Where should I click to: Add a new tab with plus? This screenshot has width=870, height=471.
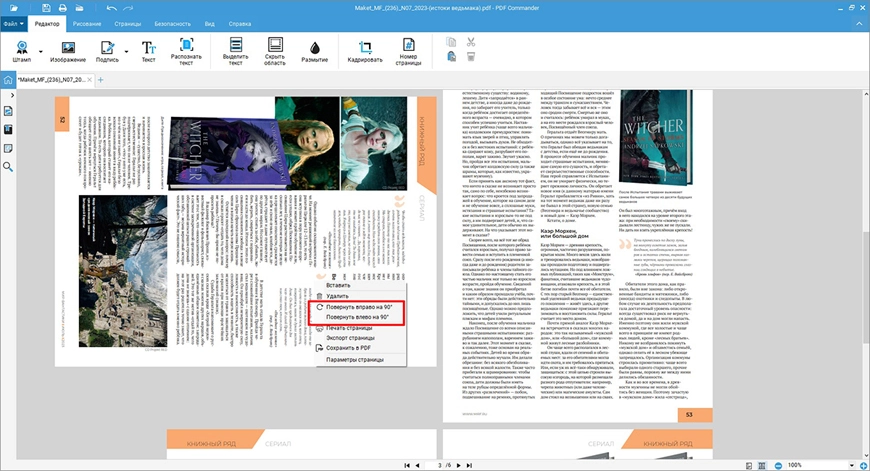101,80
